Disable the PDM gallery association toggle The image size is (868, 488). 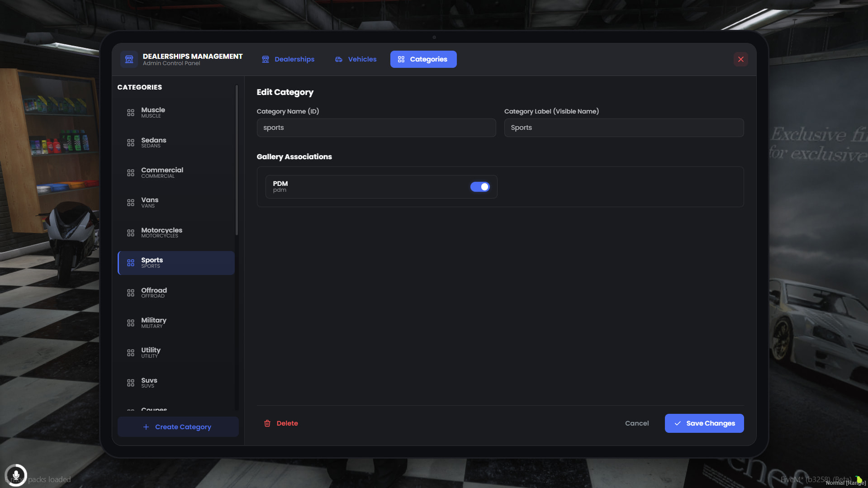[x=480, y=187]
